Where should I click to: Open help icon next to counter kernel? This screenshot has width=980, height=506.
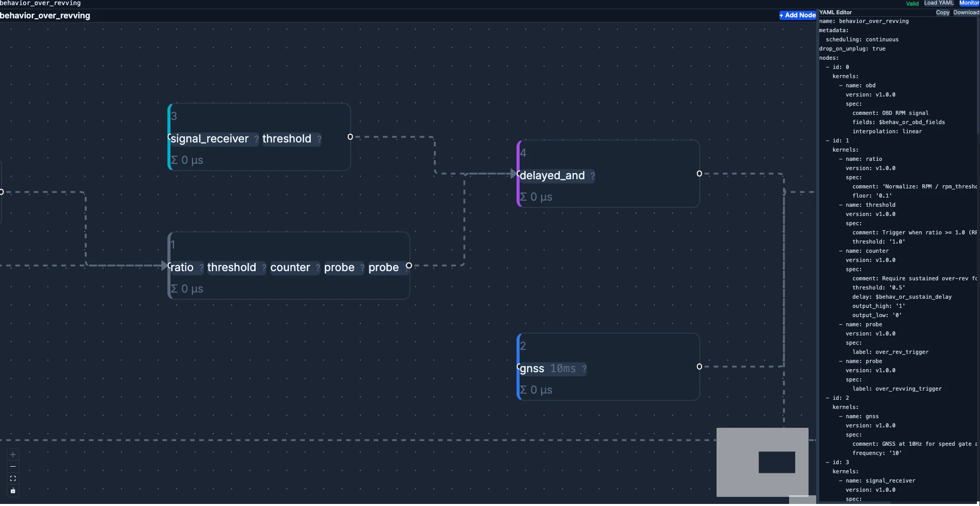(317, 268)
